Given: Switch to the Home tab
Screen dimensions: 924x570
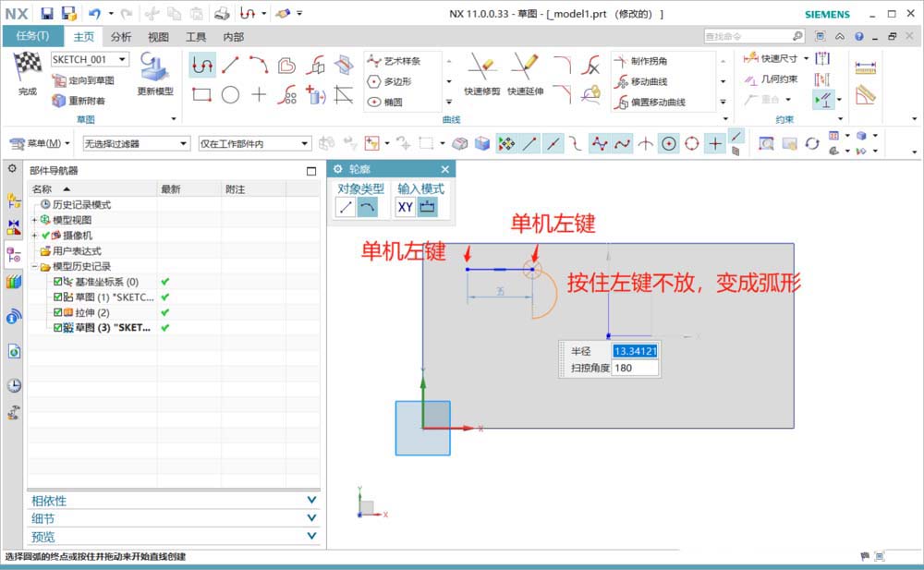Looking at the screenshot, I should (83, 37).
